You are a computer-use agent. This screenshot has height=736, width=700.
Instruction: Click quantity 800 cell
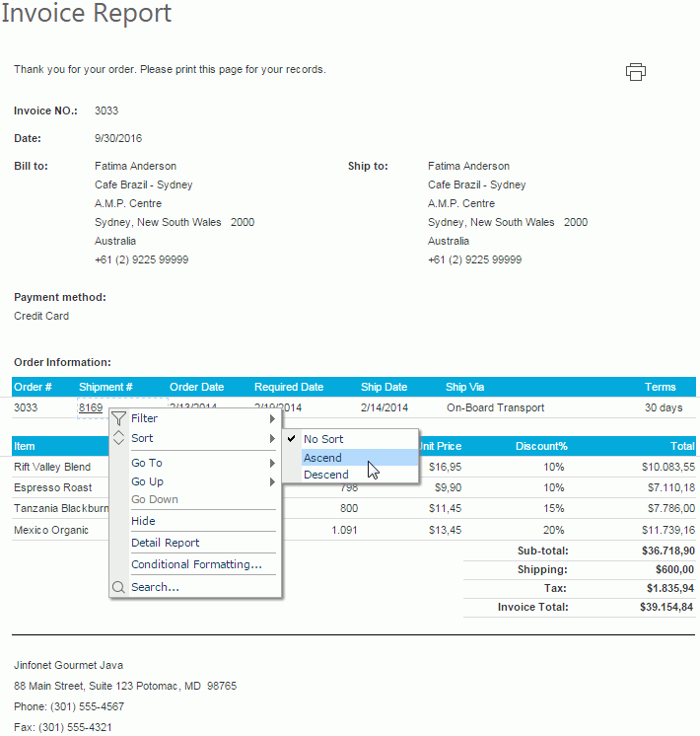pyautogui.click(x=349, y=508)
